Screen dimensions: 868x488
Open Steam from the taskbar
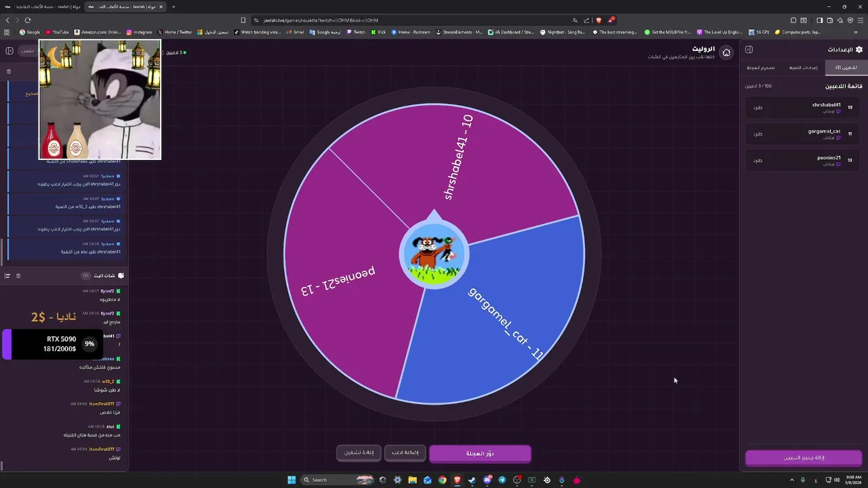472,480
